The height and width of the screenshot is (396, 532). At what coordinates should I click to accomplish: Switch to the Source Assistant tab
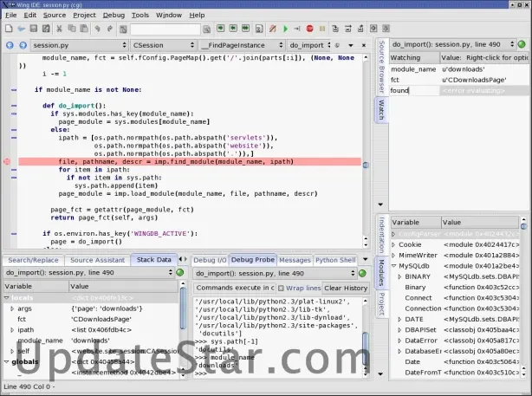[x=97, y=260]
